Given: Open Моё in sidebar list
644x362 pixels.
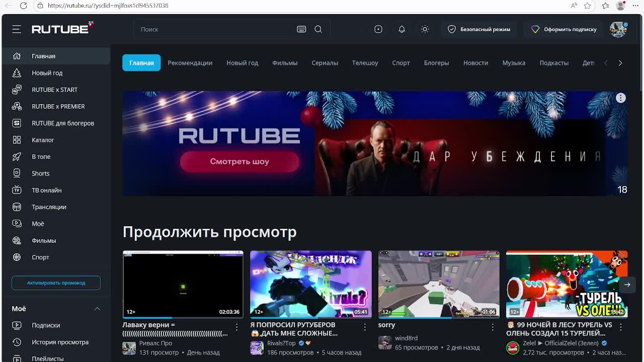Looking at the screenshot, I should pos(56,224).
